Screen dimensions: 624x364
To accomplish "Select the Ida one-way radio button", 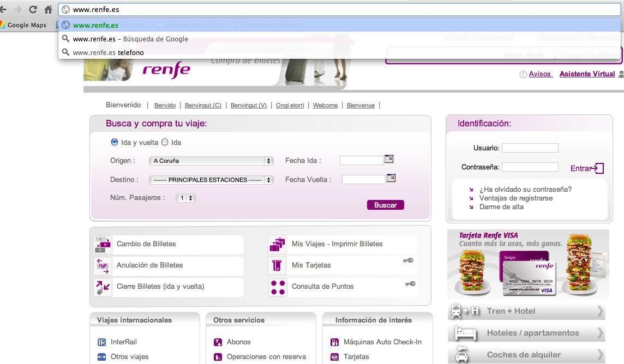I will pos(165,142).
